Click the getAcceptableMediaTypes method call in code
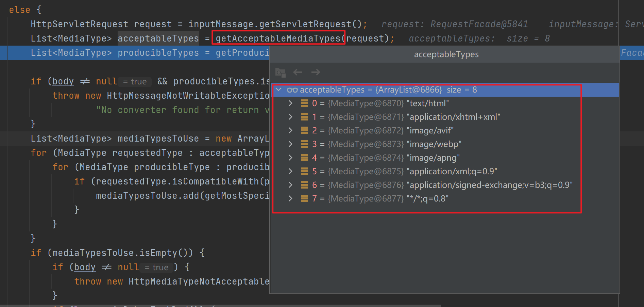Screen dimensions: 644x307 [x=278, y=38]
